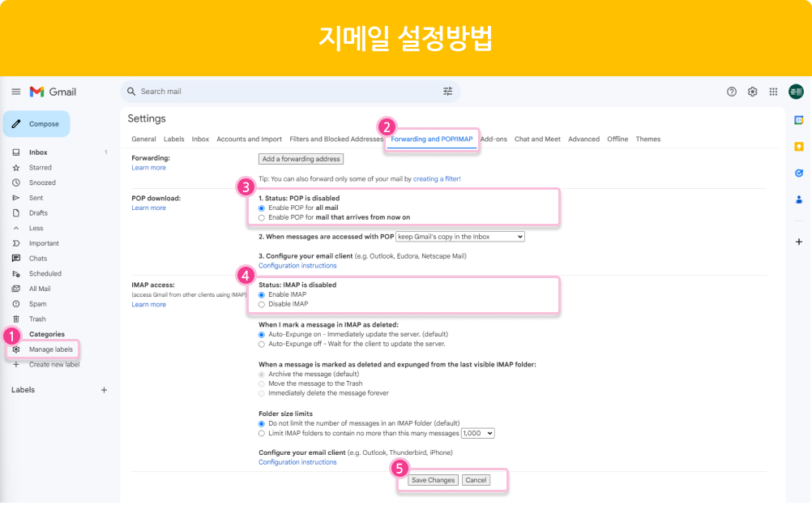812x510 pixels.
Task: Click into the Search mail field
Action: click(290, 92)
